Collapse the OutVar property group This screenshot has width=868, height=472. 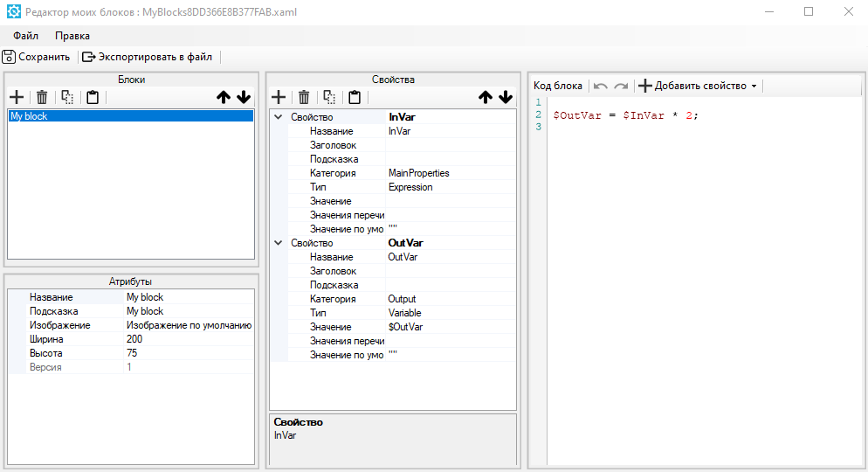tap(279, 243)
